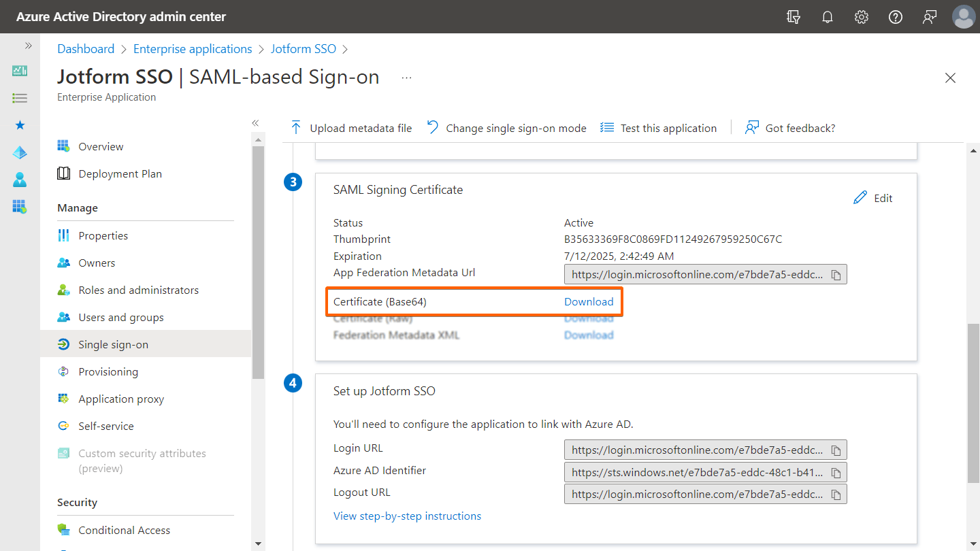Select Provisioning in the Manage menu
The height and width of the screenshot is (551, 980).
click(108, 371)
